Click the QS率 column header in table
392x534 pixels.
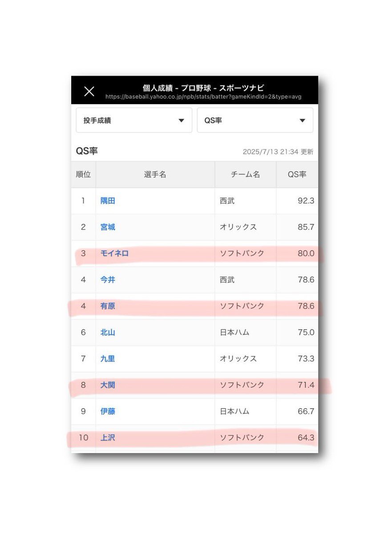pyautogui.click(x=297, y=174)
